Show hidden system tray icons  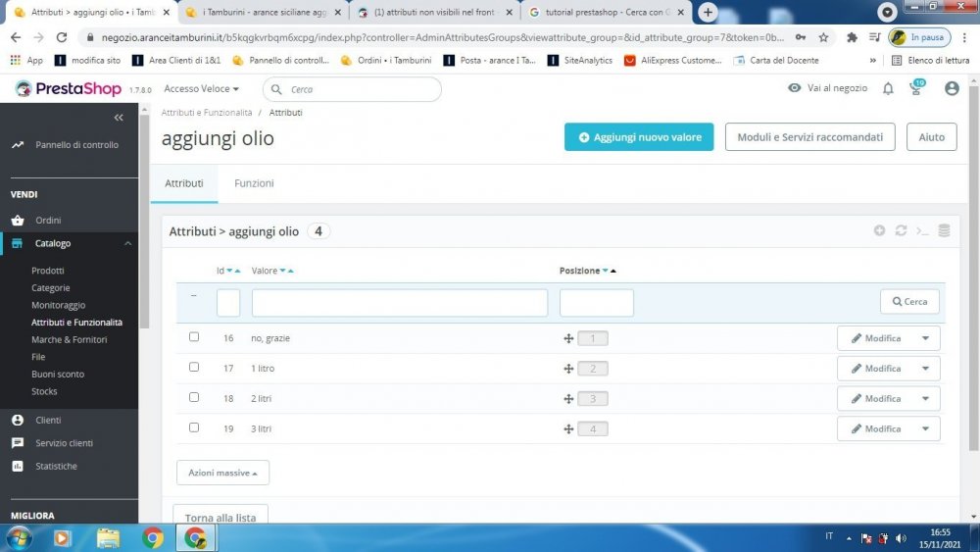tap(849, 538)
